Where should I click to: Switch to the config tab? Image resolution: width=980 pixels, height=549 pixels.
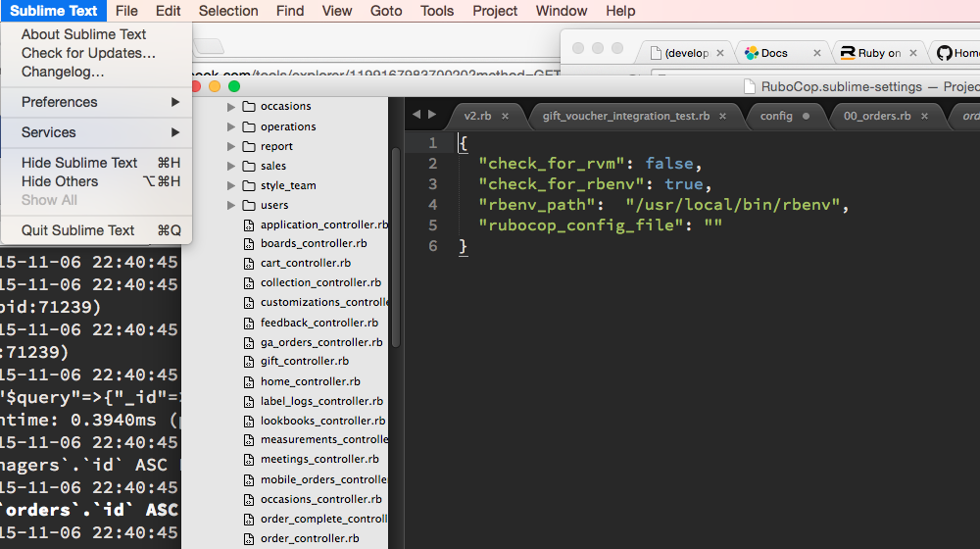pos(776,116)
